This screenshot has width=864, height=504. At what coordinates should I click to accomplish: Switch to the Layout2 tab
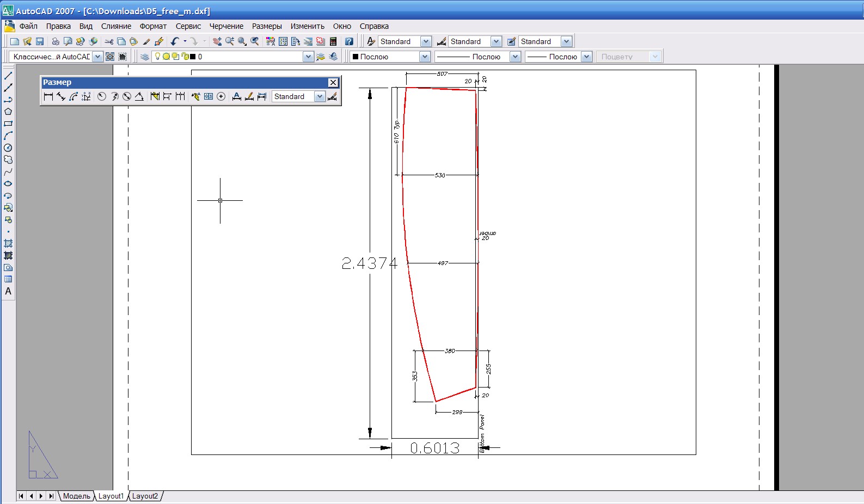pos(145,496)
